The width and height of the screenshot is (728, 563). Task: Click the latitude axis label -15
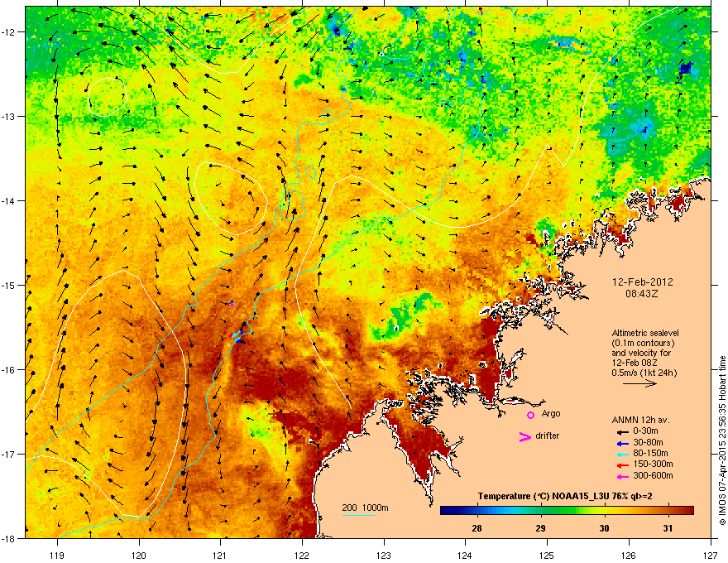tap(8, 285)
